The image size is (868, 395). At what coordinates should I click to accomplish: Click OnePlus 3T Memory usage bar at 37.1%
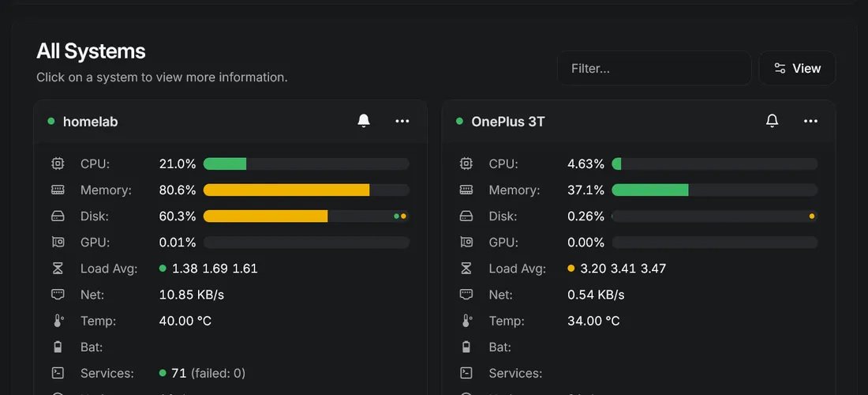point(715,190)
